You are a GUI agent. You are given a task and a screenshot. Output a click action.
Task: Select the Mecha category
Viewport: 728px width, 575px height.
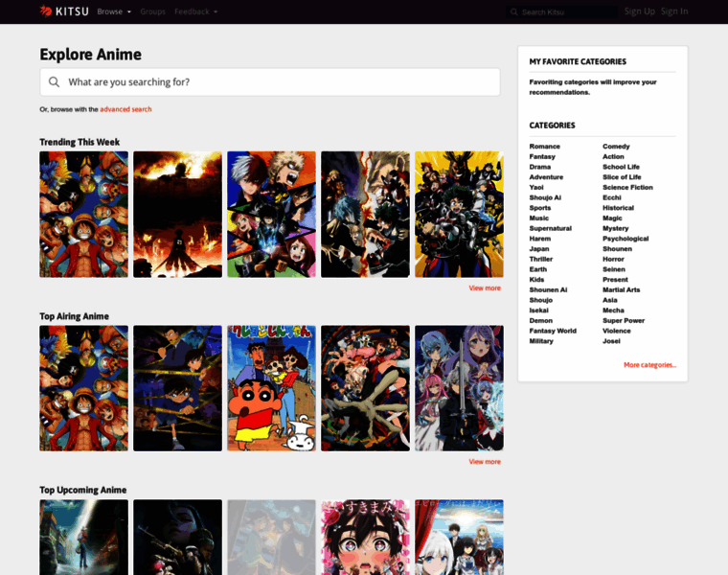(613, 310)
